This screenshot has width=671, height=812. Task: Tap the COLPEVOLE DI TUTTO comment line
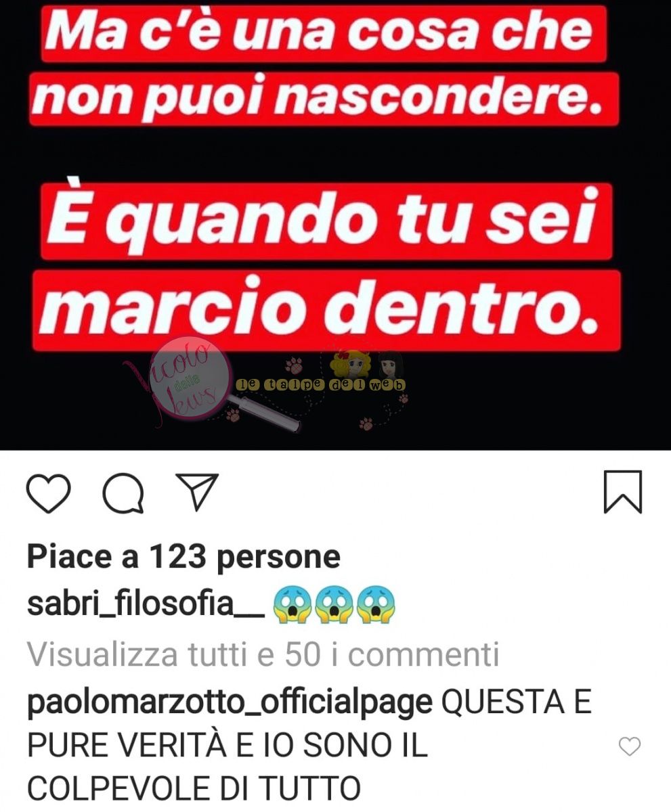[194, 789]
